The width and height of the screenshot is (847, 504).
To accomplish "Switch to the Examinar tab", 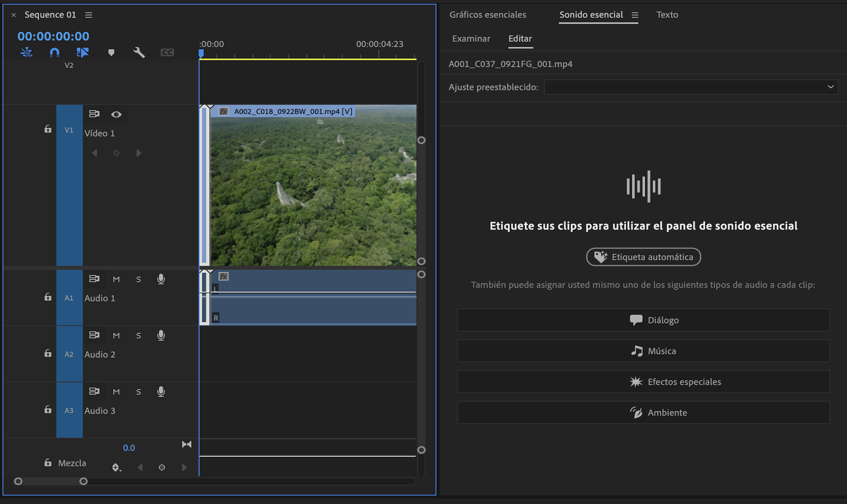I will (x=471, y=39).
